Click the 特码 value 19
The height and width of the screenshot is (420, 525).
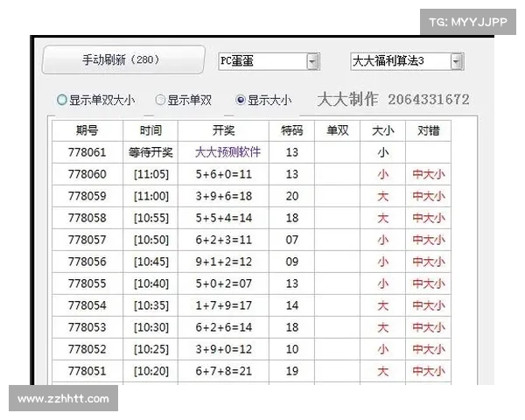(292, 371)
